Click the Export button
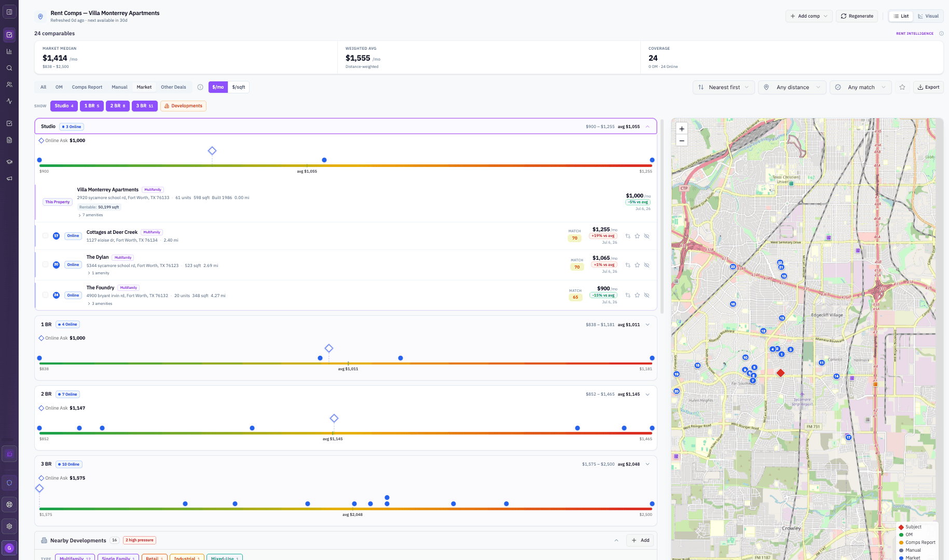 click(928, 87)
